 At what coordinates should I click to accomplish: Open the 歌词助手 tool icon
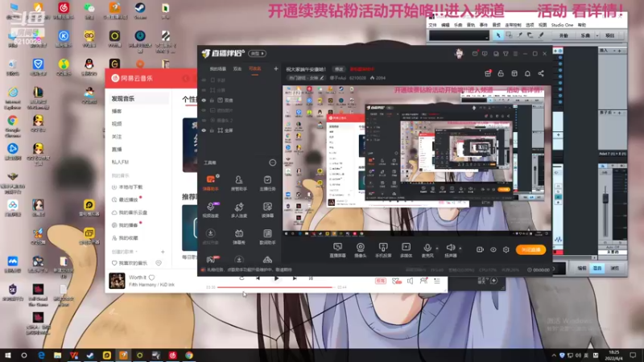click(x=267, y=237)
